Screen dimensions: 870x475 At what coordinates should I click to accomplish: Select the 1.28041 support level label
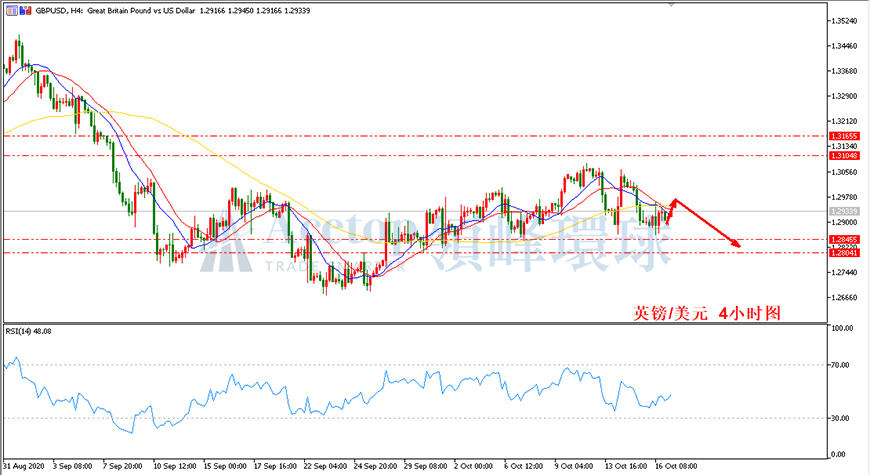tap(844, 252)
